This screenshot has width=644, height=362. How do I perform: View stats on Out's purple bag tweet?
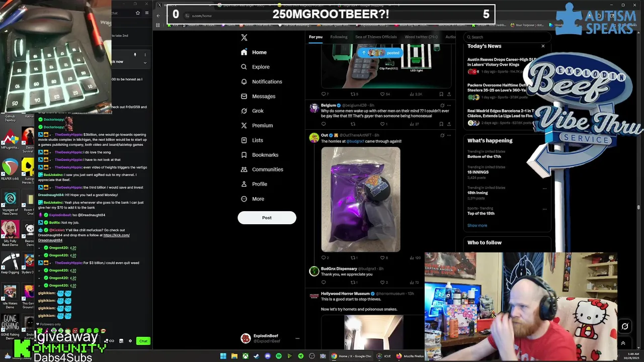[415, 258]
